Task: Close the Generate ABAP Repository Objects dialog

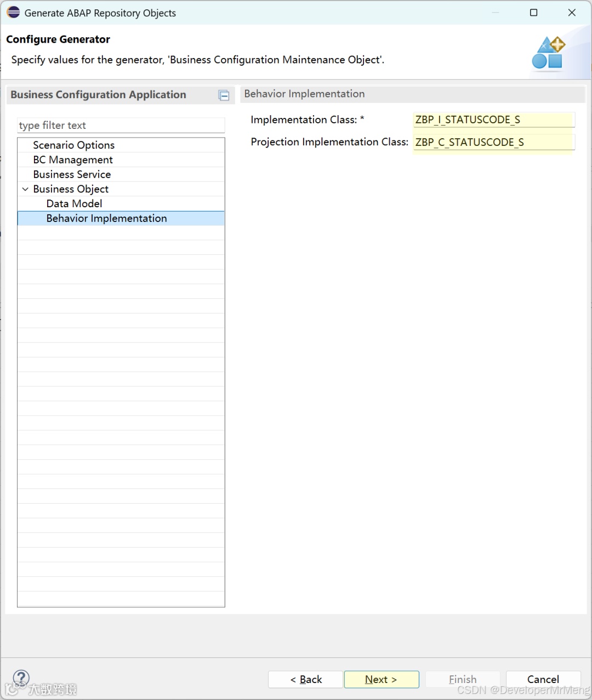Action: tap(572, 13)
